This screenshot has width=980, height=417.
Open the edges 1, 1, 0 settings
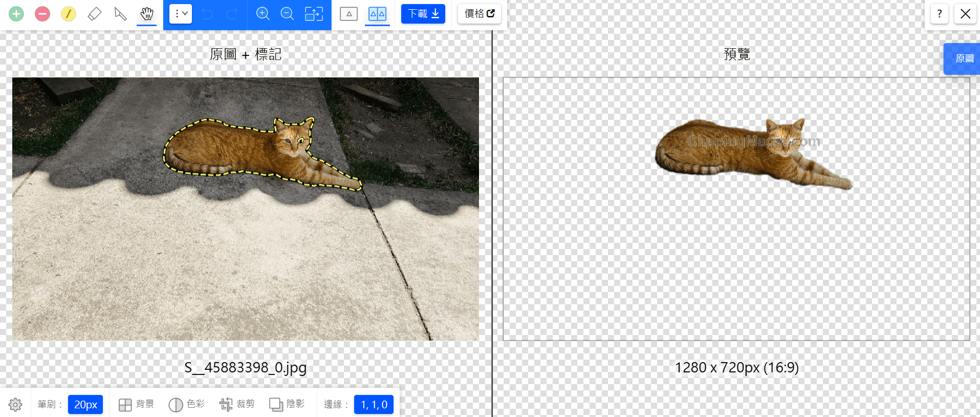(x=374, y=405)
